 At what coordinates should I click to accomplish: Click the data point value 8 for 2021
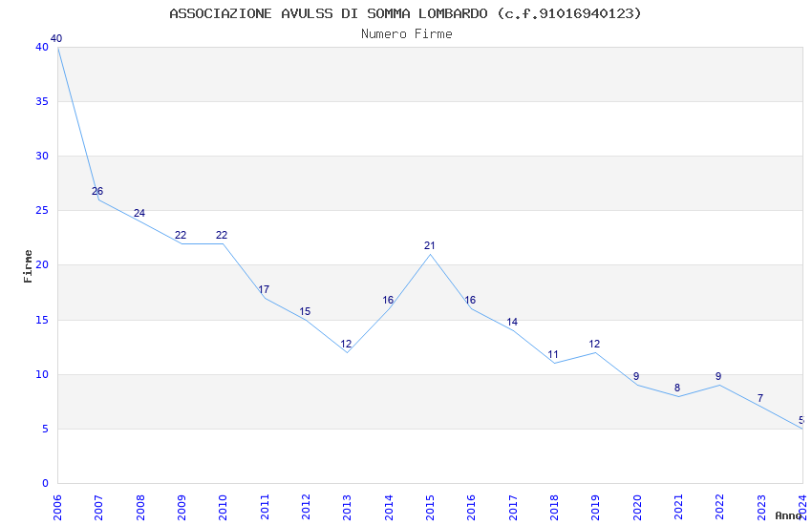click(677, 388)
